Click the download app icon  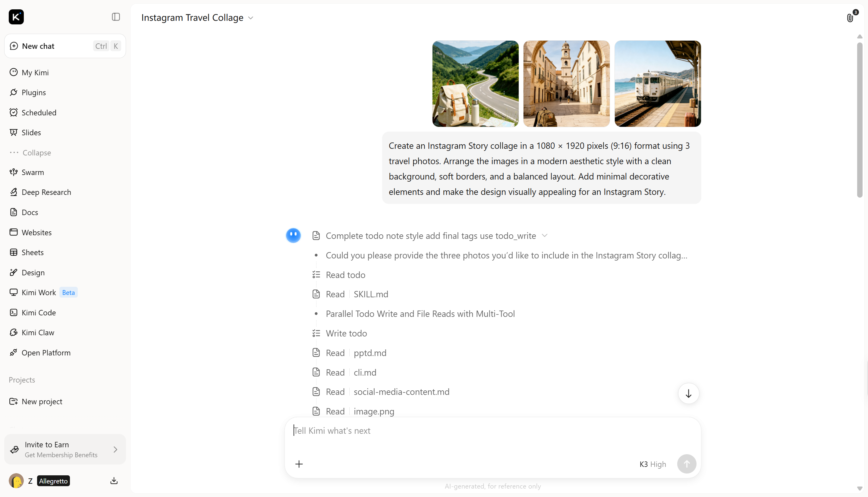[x=114, y=481]
